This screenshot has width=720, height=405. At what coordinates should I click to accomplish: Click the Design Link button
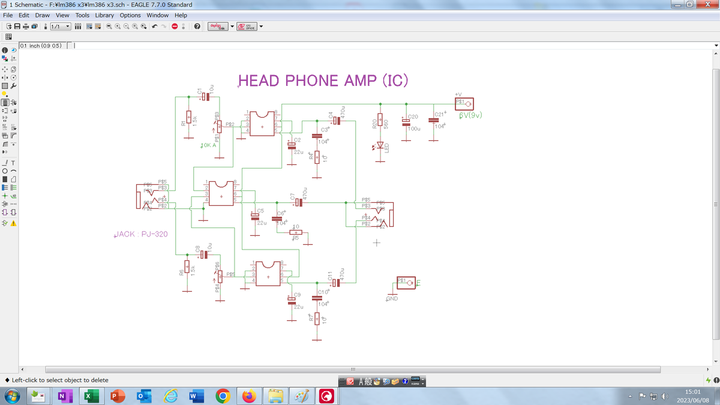click(x=218, y=26)
